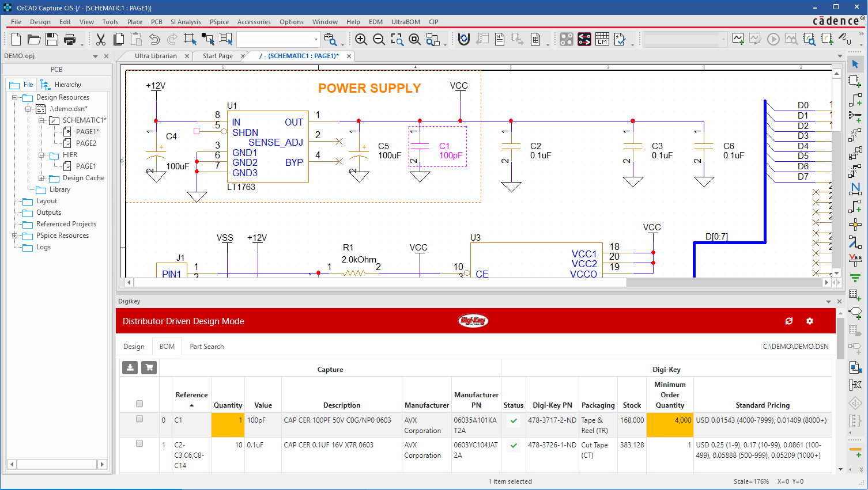Open the Place menu
Image resolution: width=868 pixels, height=490 pixels.
(135, 22)
